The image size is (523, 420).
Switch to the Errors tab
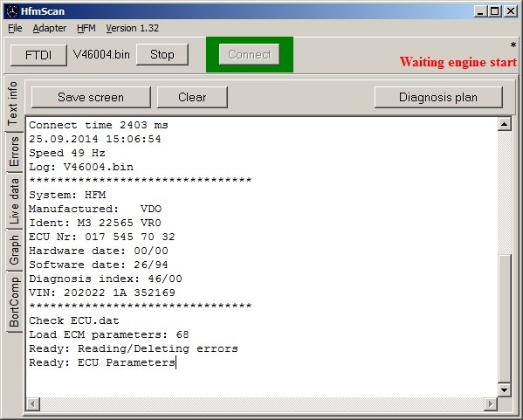(x=14, y=152)
